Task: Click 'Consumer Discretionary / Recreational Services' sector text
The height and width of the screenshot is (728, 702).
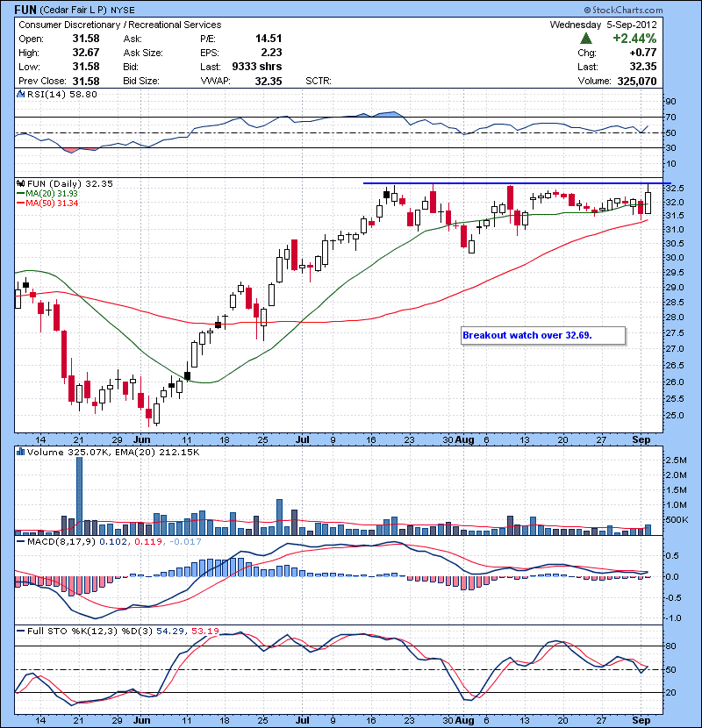Action: pos(120,25)
